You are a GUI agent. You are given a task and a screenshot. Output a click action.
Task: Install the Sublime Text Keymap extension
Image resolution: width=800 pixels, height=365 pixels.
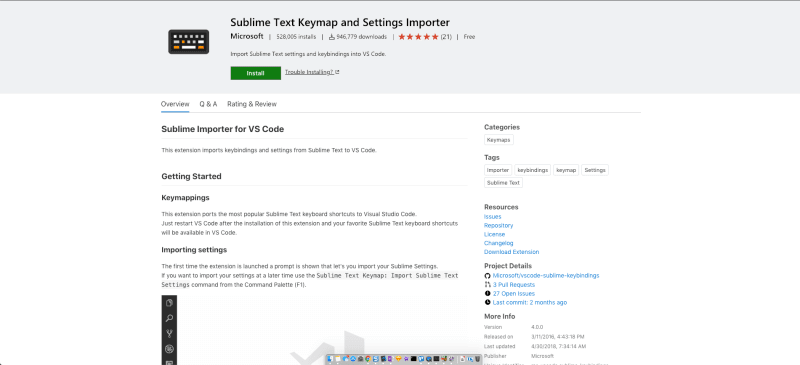point(256,73)
